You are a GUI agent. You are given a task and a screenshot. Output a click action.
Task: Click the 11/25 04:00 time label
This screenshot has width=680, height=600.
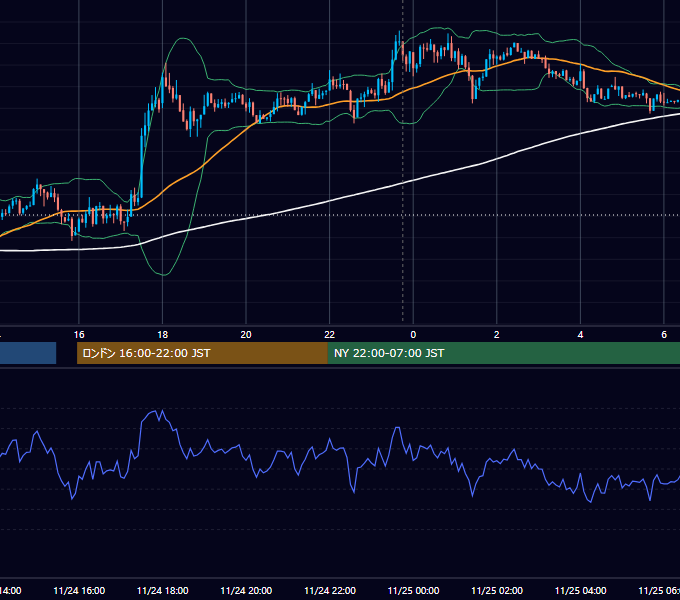click(x=581, y=590)
